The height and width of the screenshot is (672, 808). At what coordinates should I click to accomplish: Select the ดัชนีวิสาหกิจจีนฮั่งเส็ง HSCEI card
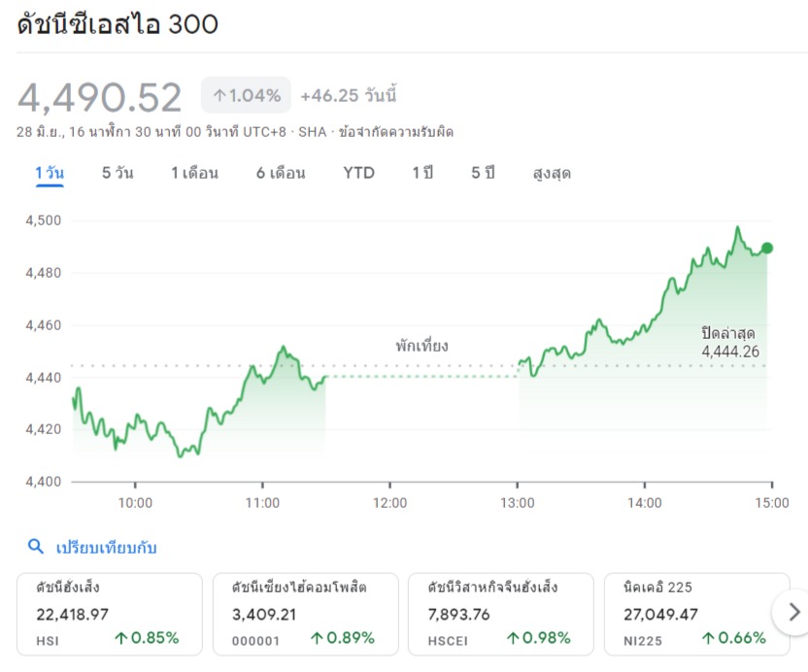[499, 613]
